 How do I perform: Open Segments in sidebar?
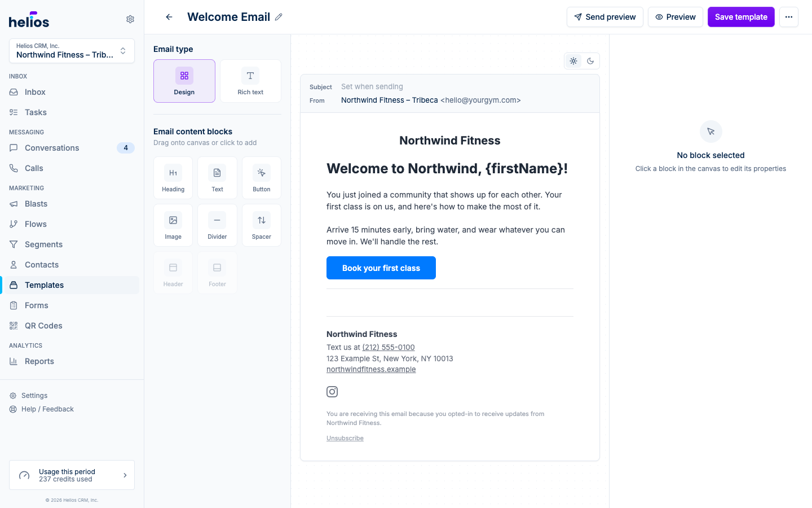tap(70, 244)
